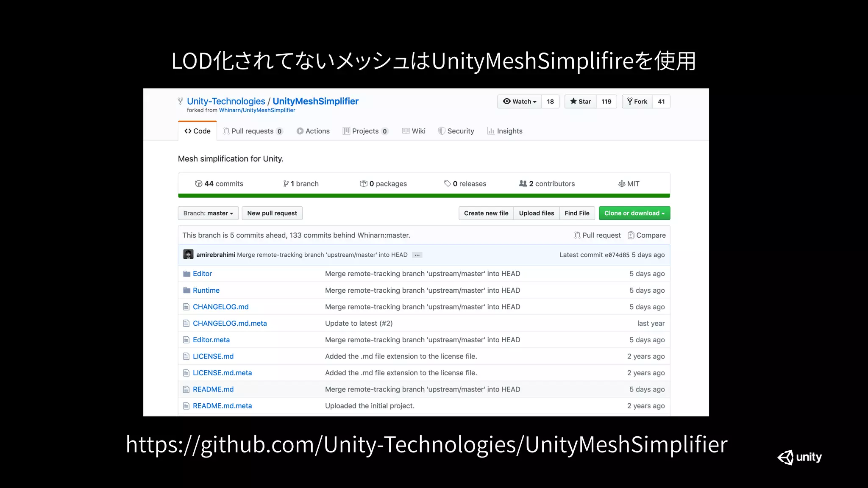Viewport: 868px width, 488px height.
Task: Expand the commit message ellipsis
Action: click(417, 255)
